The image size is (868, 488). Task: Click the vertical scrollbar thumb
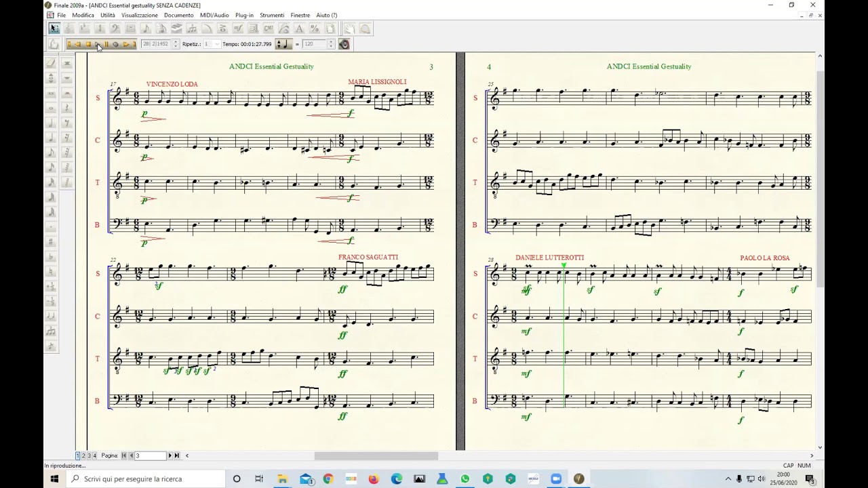(819, 178)
